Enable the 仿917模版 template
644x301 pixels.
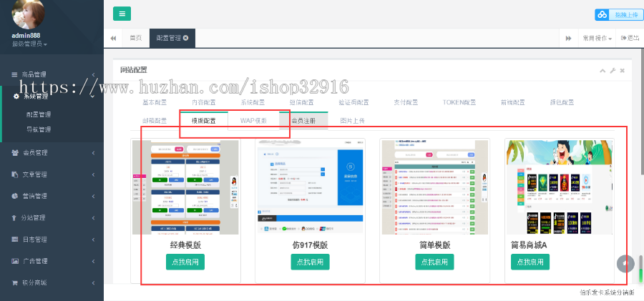310,262
